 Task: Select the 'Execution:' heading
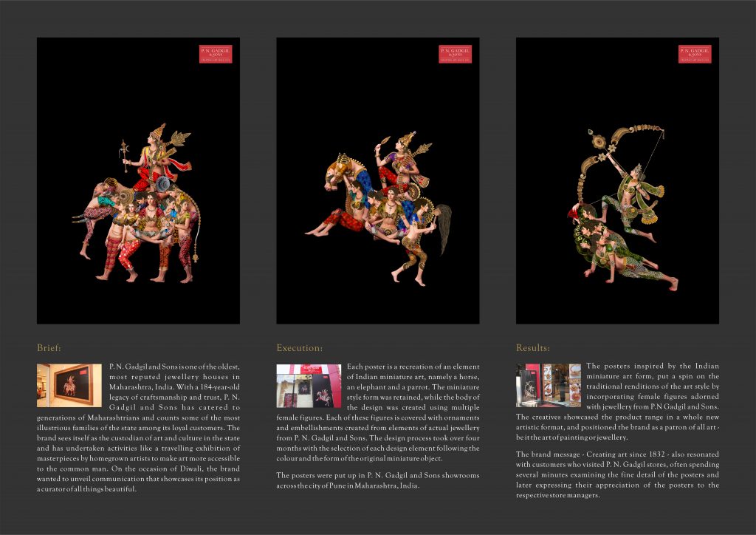(x=300, y=348)
